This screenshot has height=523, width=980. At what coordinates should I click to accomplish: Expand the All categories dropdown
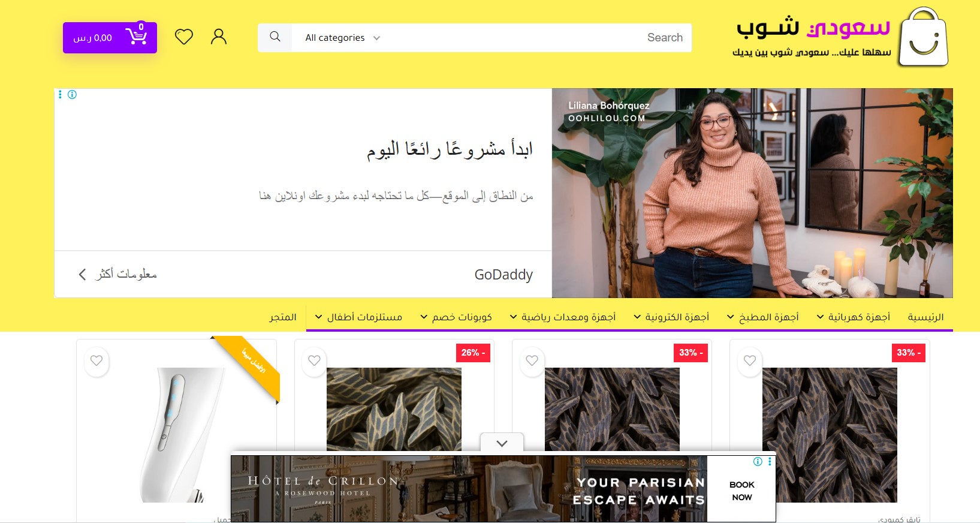point(343,38)
